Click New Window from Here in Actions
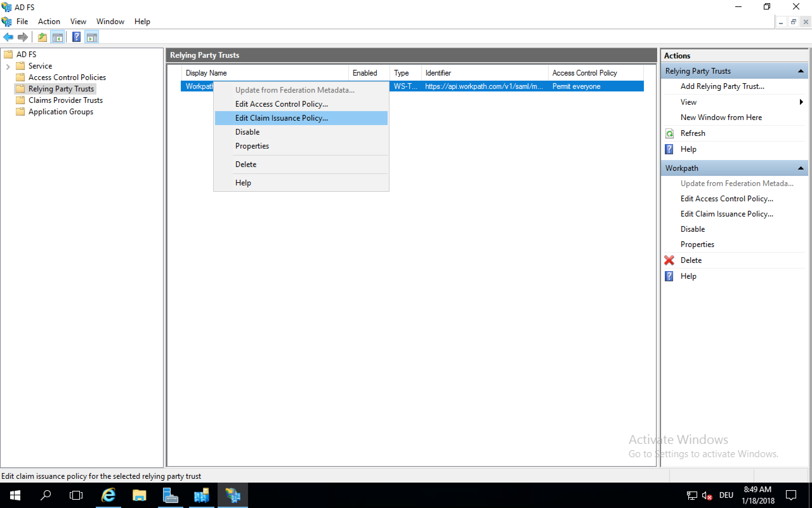 click(721, 117)
